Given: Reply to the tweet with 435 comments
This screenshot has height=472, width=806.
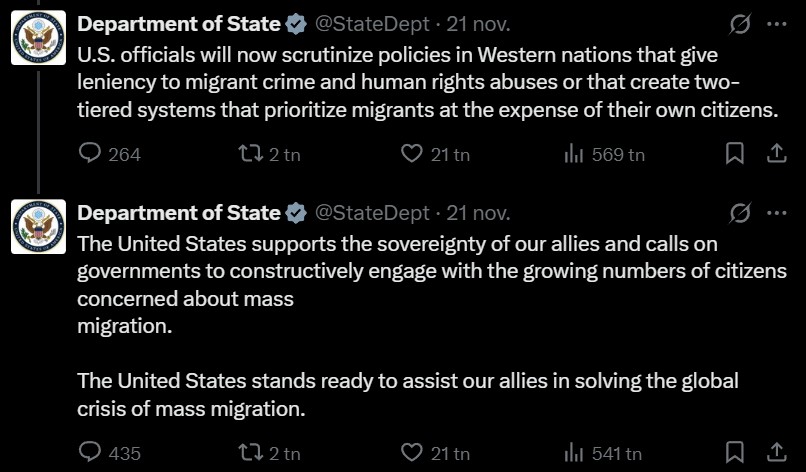Looking at the screenshot, I should 90,453.
